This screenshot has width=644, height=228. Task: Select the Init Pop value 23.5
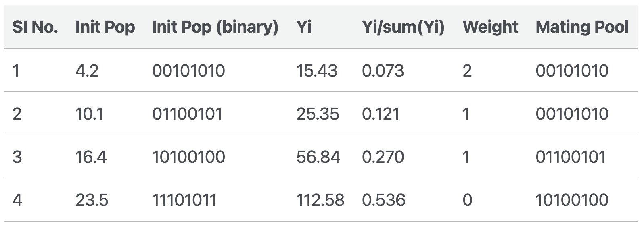92,200
